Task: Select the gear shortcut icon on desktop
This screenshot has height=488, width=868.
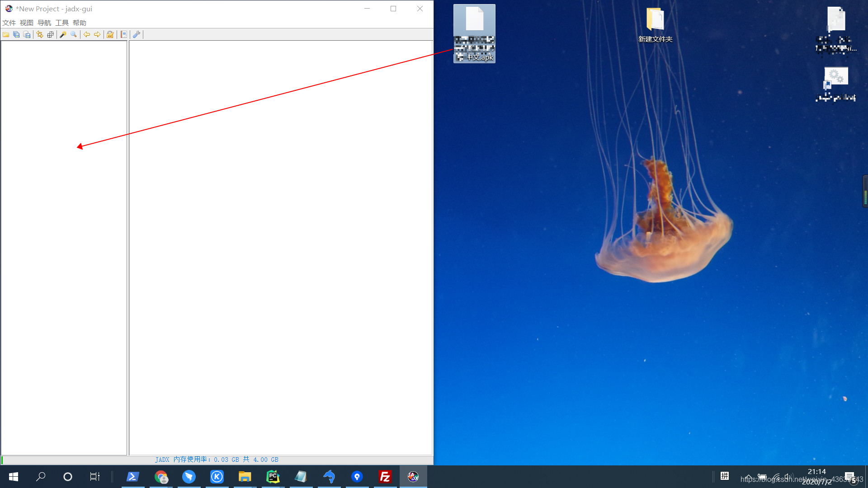Action: (836, 84)
